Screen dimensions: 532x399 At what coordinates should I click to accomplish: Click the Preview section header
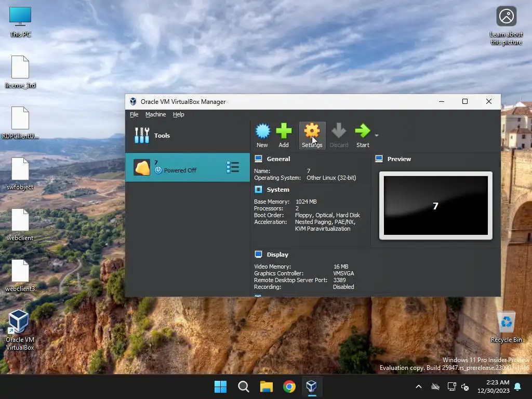pos(399,159)
